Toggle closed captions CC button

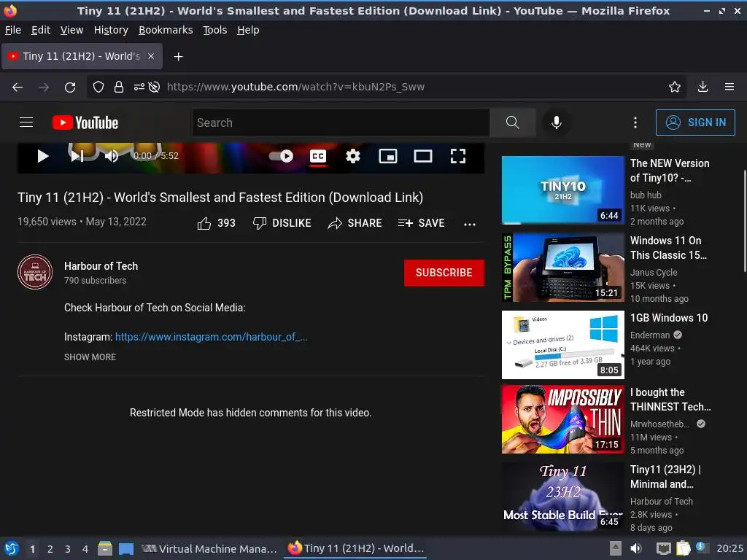[x=318, y=156]
